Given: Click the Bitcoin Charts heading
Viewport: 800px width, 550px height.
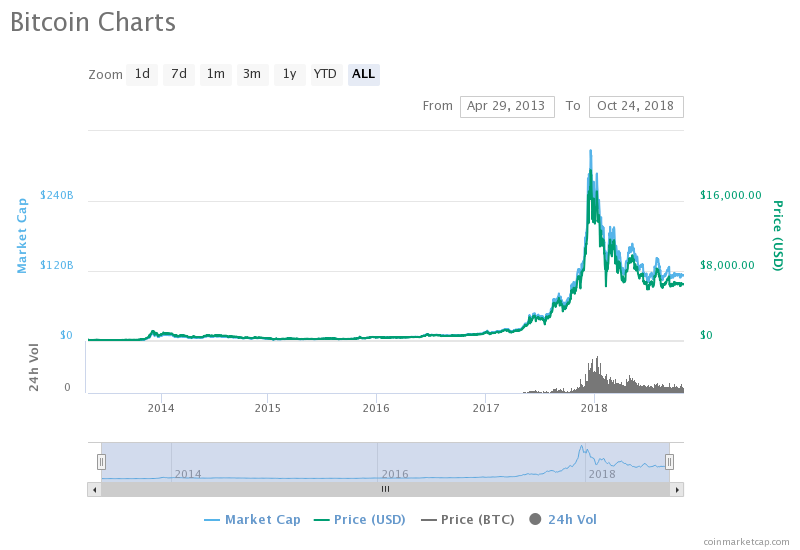Looking at the screenshot, I should [x=93, y=23].
